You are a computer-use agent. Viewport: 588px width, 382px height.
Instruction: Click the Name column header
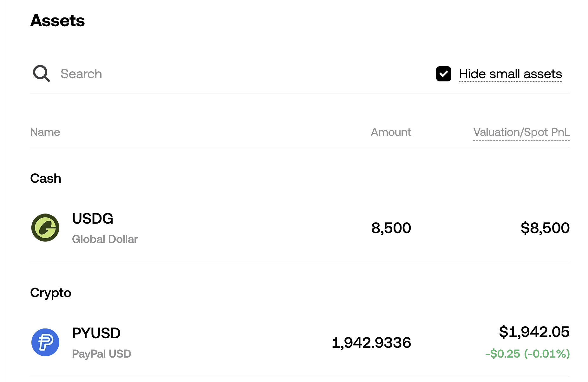click(x=45, y=132)
